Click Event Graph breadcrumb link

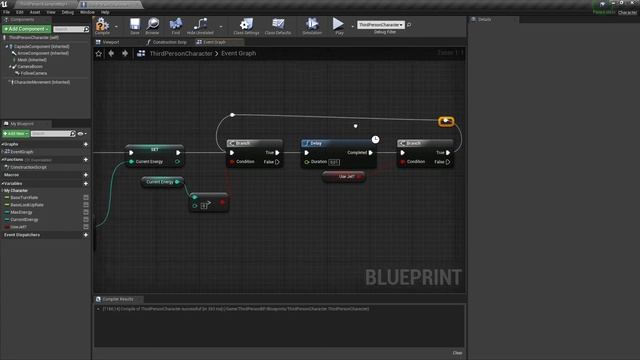239,53
